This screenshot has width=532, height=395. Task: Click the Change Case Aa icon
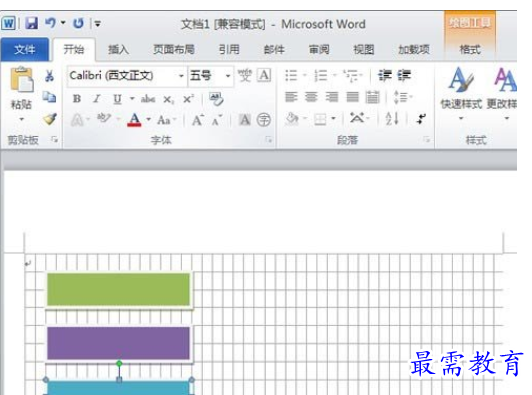point(164,120)
